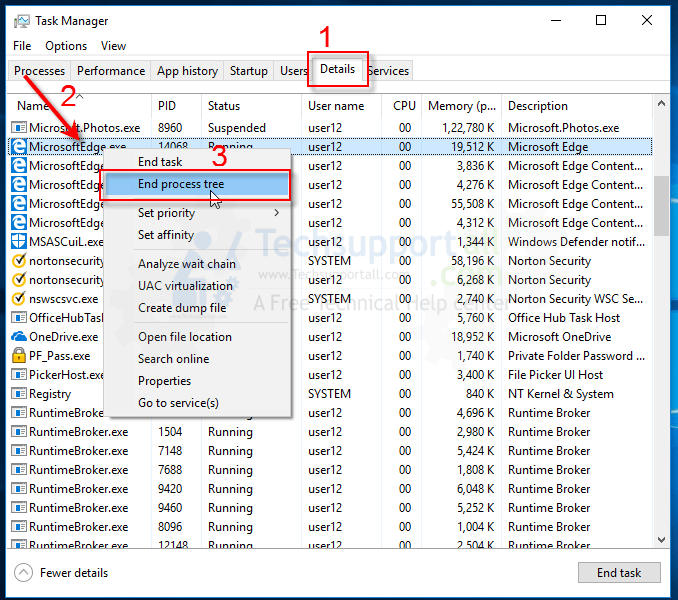Viewport: 678px width, 600px height.
Task: Click the NT Kernel & System description
Action: 561,394
